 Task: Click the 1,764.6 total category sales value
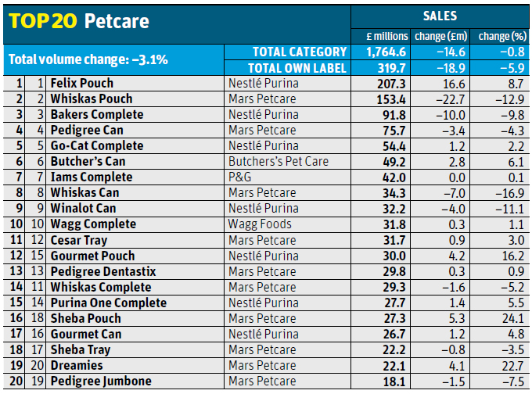tap(388, 52)
